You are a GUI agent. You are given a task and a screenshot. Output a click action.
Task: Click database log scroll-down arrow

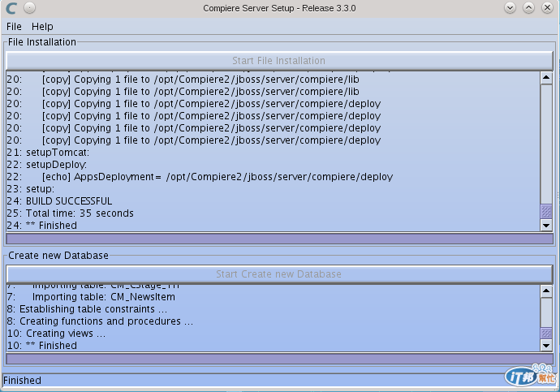click(x=546, y=345)
